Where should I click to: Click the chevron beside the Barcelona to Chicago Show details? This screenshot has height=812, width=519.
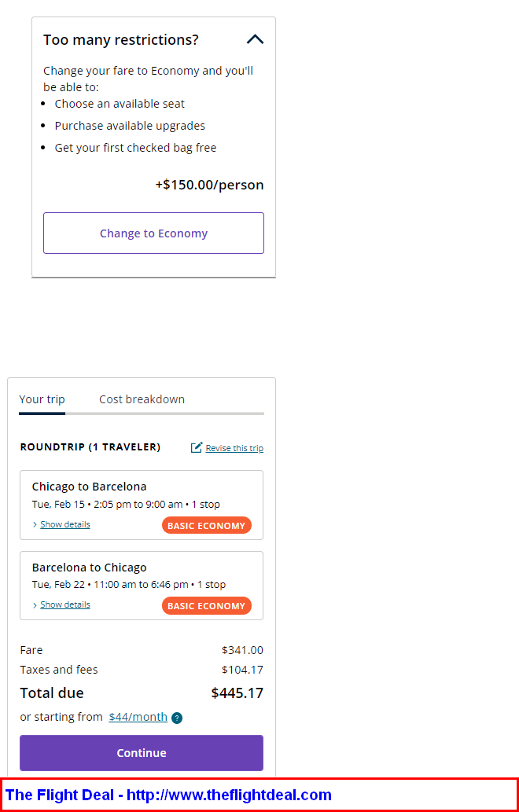point(35,605)
